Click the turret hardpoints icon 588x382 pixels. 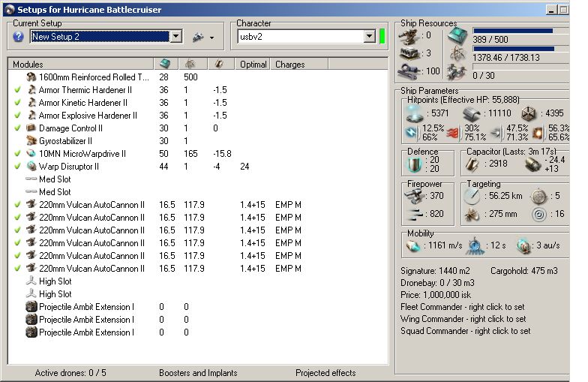(409, 36)
